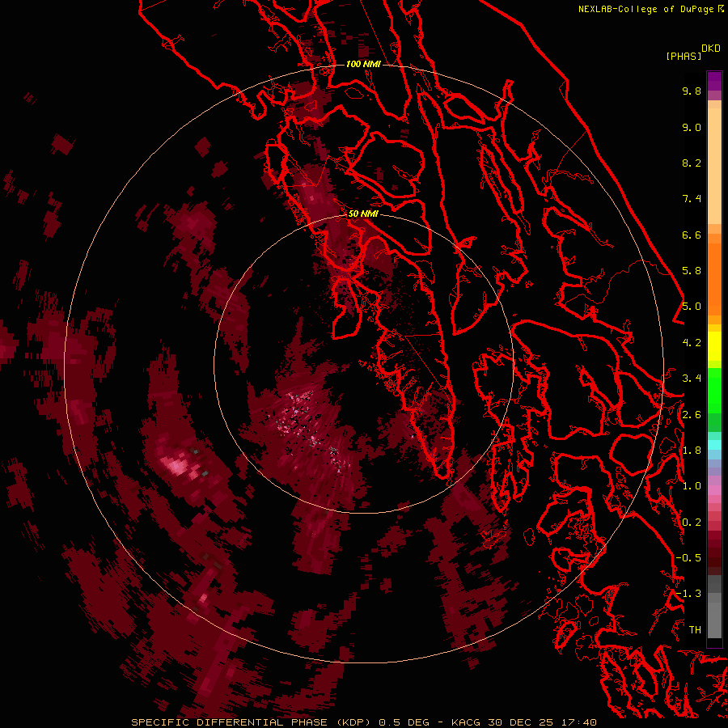This screenshot has height=728, width=728.
Task: Click the 9.8 value on the color scale
Action: tap(692, 91)
